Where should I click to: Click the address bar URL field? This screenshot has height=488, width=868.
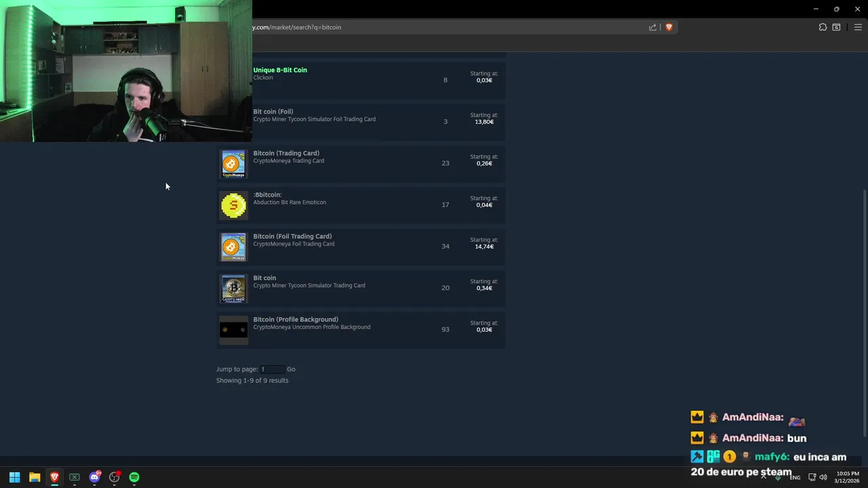[x=448, y=27]
